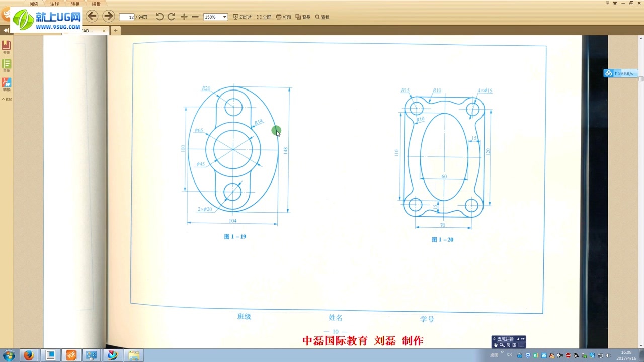Click the page number input field
644x362 pixels.
click(x=127, y=17)
